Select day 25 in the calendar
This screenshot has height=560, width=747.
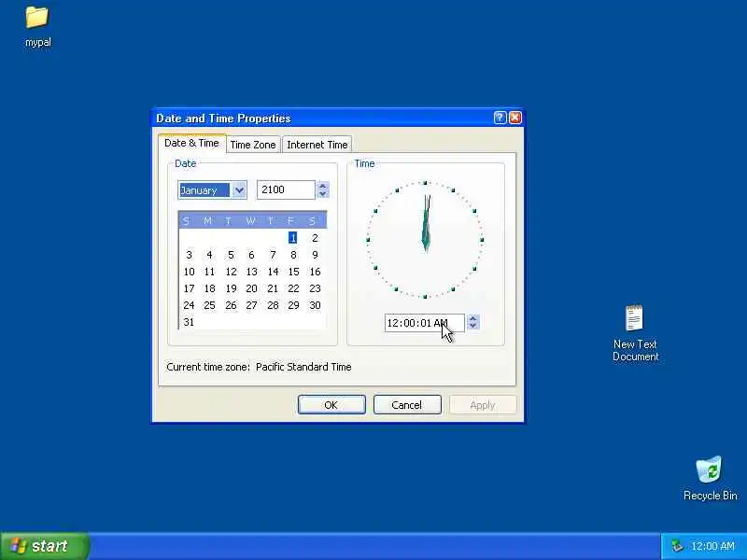coord(209,305)
